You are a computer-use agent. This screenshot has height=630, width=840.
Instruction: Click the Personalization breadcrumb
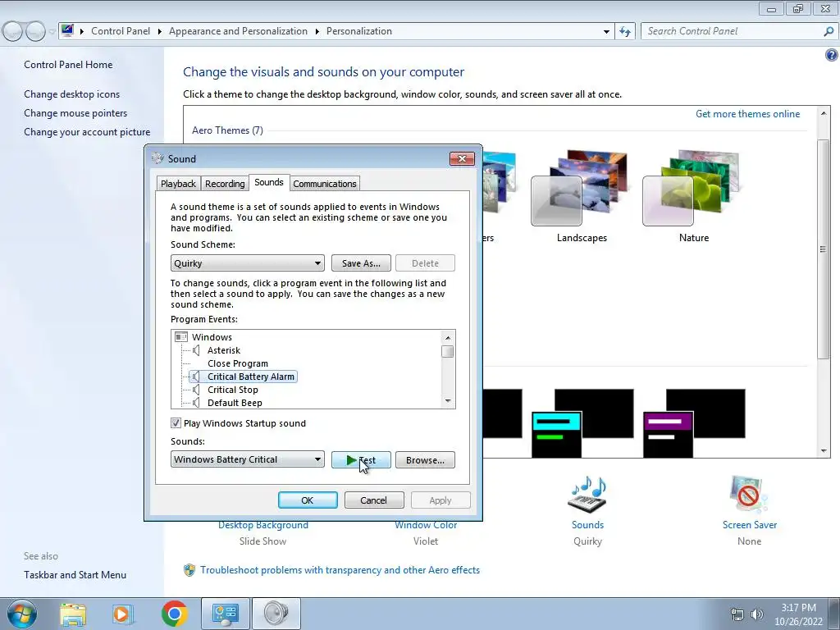(359, 31)
